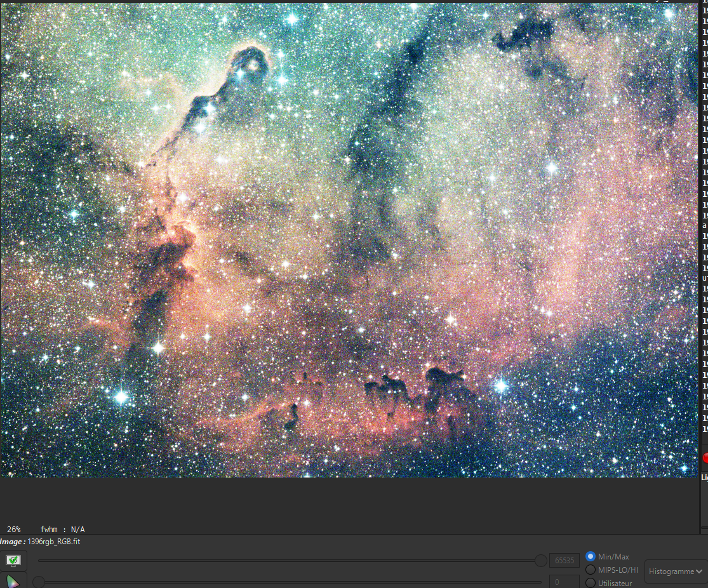Click the middle of the lower slider track
This screenshot has width=708, height=588.
pos(290,582)
